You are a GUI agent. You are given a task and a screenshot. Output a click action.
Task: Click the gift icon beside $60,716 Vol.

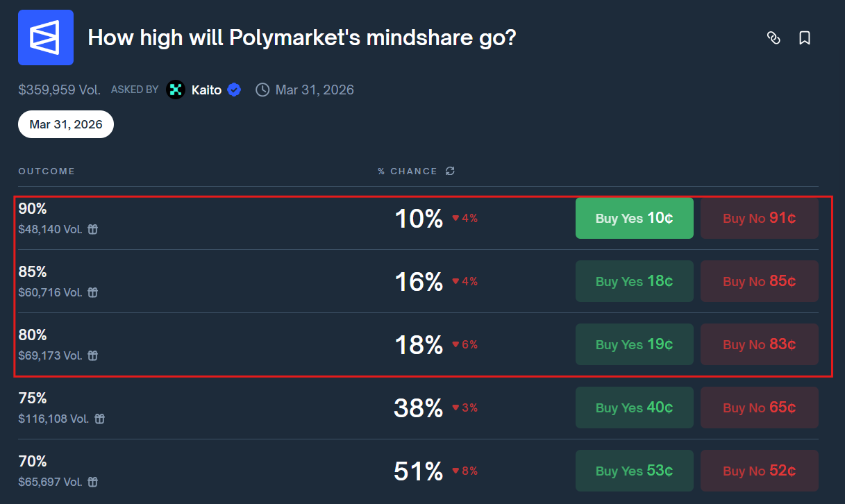coord(92,292)
